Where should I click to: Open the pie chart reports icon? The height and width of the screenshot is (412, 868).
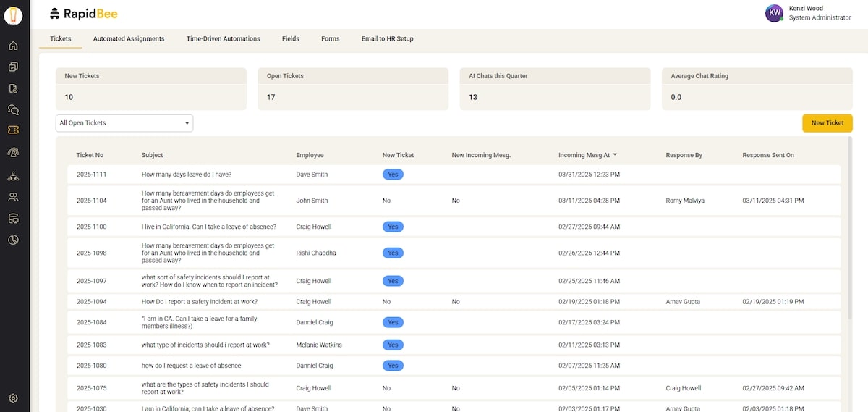pos(13,240)
